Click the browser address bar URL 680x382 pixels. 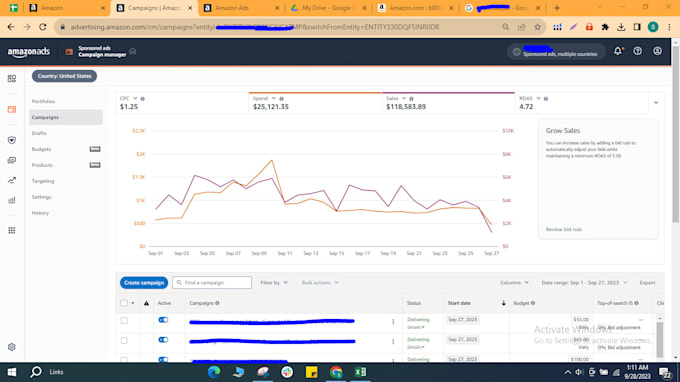point(255,27)
